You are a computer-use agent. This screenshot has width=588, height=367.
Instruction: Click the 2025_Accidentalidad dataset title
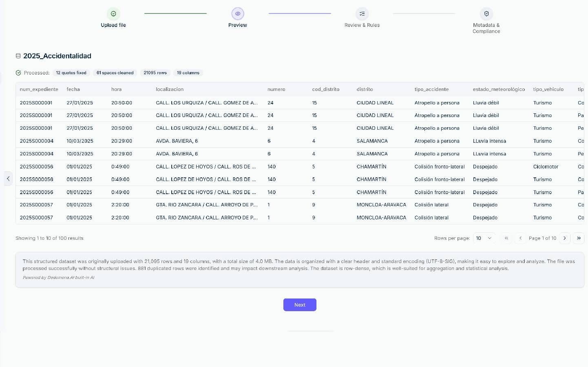[x=57, y=56]
